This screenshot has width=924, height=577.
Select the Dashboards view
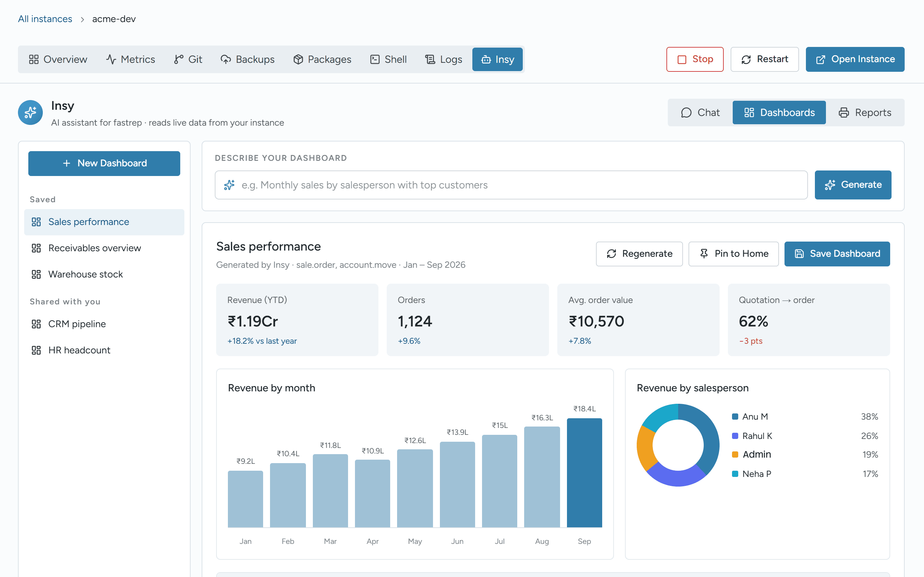(x=779, y=113)
